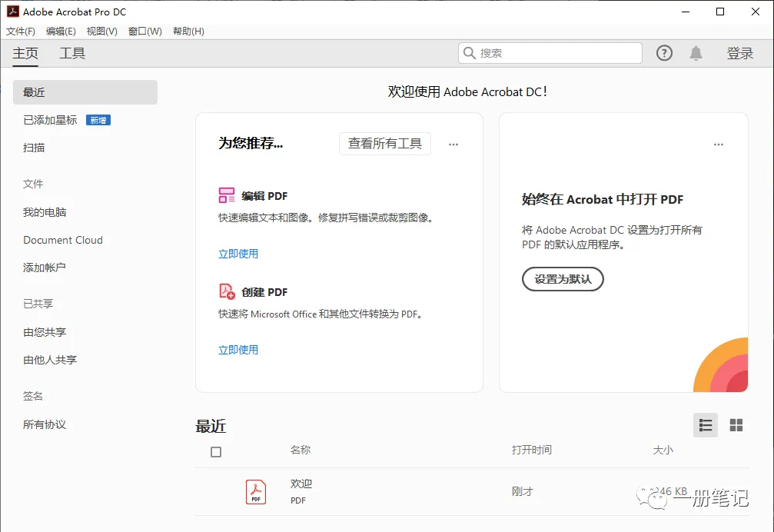Maximize the Acrobat window

[720, 12]
